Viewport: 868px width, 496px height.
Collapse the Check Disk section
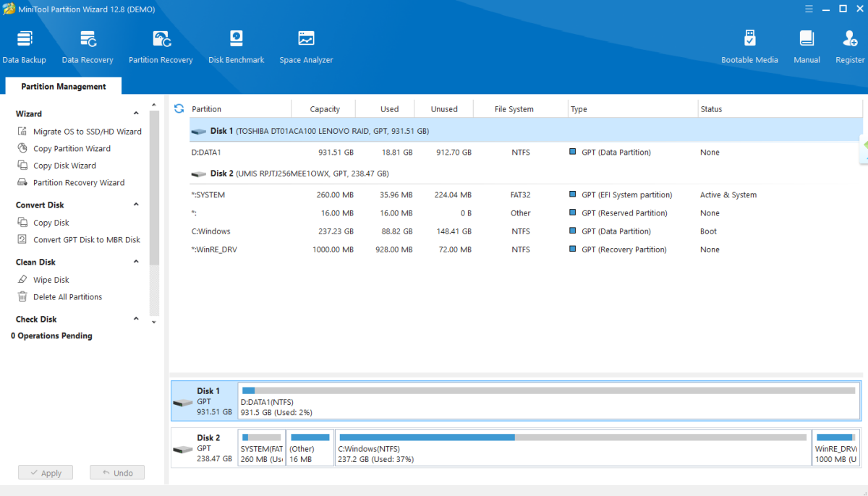pos(136,319)
